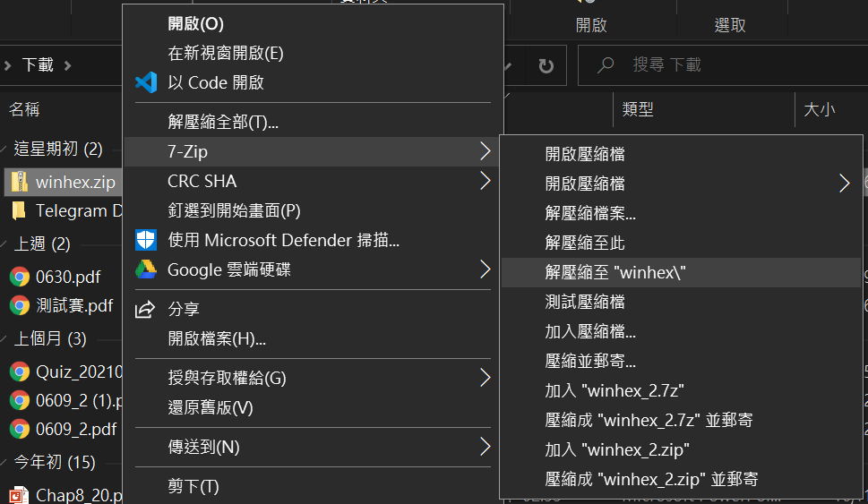Screen dimensions: 868x504
Task: Collapse the 上個月 (3) group
Action: [4, 338]
